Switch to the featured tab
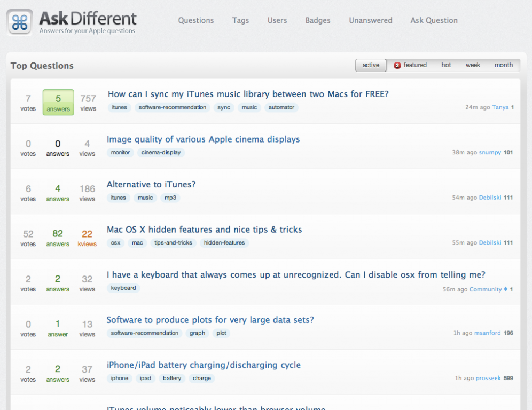532x410 pixels. pyautogui.click(x=410, y=65)
